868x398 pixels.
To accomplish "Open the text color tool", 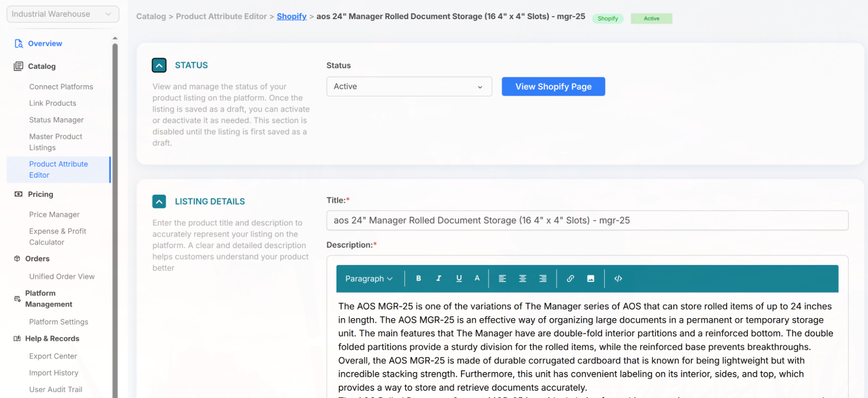I will [x=477, y=279].
